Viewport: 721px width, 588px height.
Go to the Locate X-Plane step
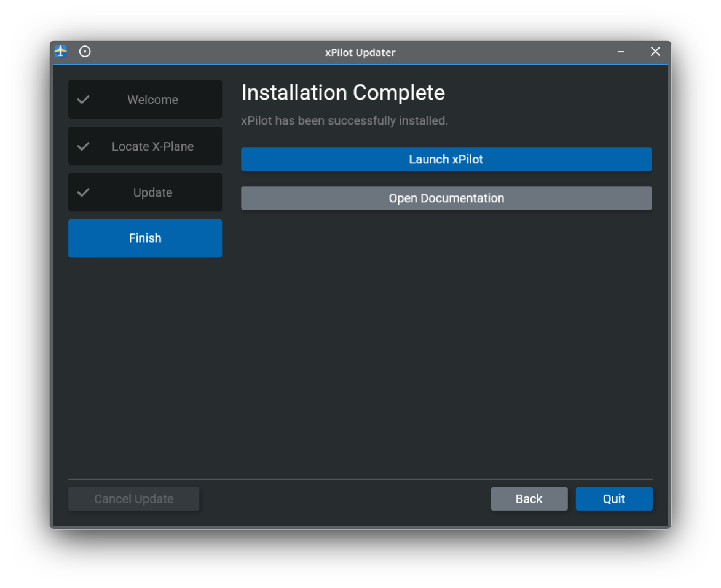152,146
